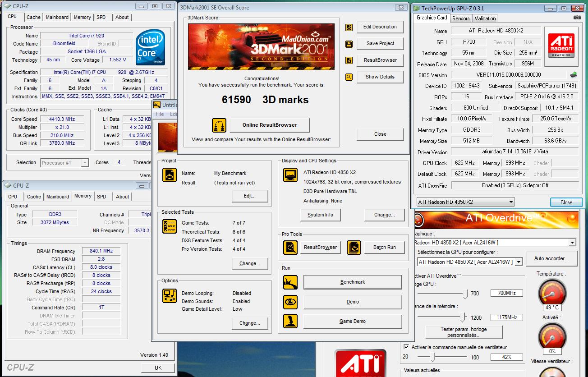The width and height of the screenshot is (588, 377).
Task: Open the Validation tab in GPU-Z
Action: (485, 18)
